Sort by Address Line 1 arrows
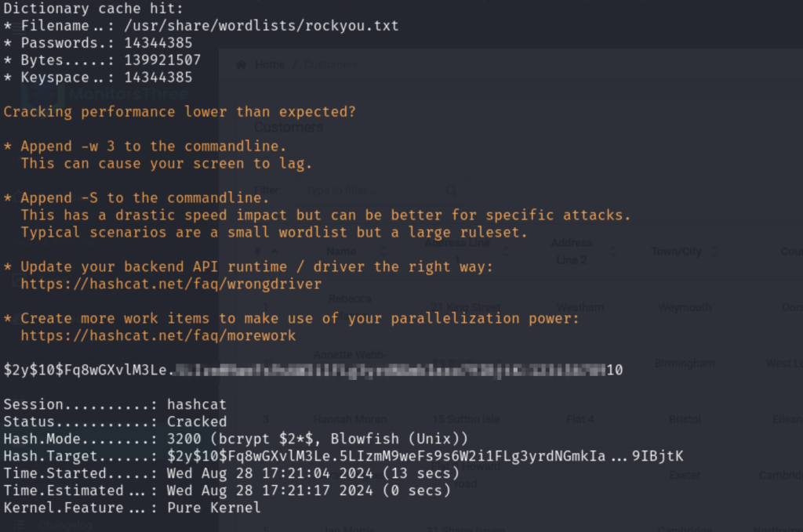 pyautogui.click(x=506, y=252)
